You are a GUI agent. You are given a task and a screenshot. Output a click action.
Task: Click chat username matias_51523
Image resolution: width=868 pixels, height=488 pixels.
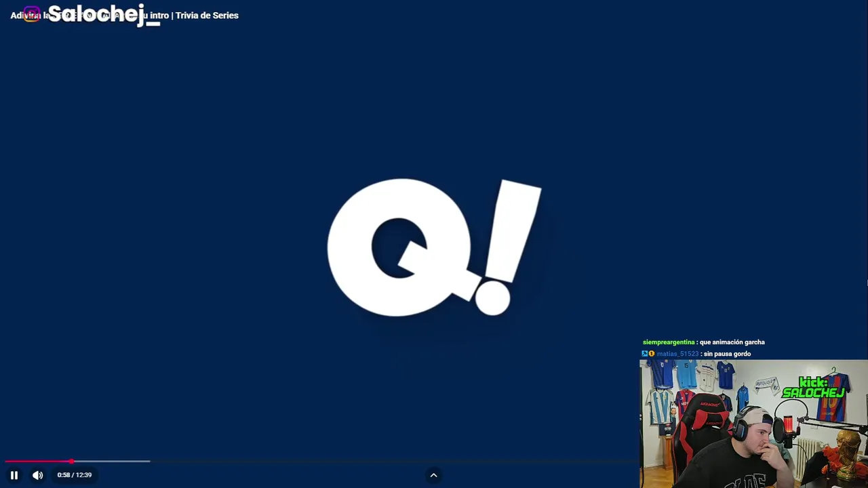[677, 354]
